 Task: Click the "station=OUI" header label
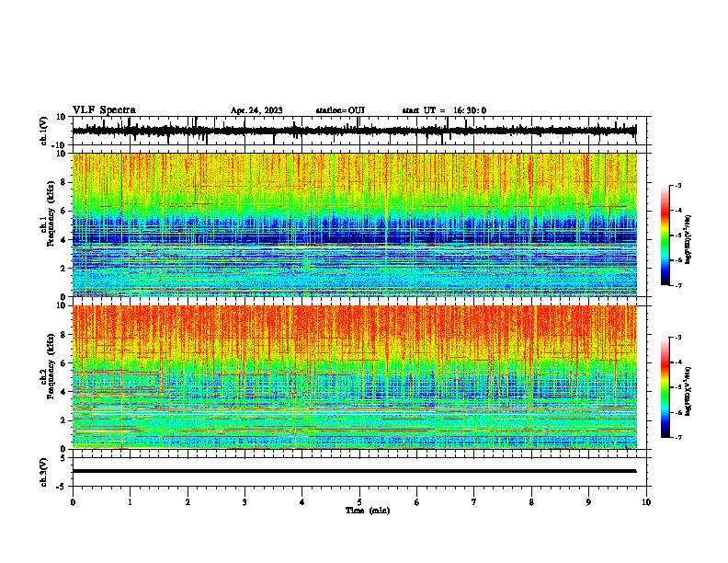(340, 110)
